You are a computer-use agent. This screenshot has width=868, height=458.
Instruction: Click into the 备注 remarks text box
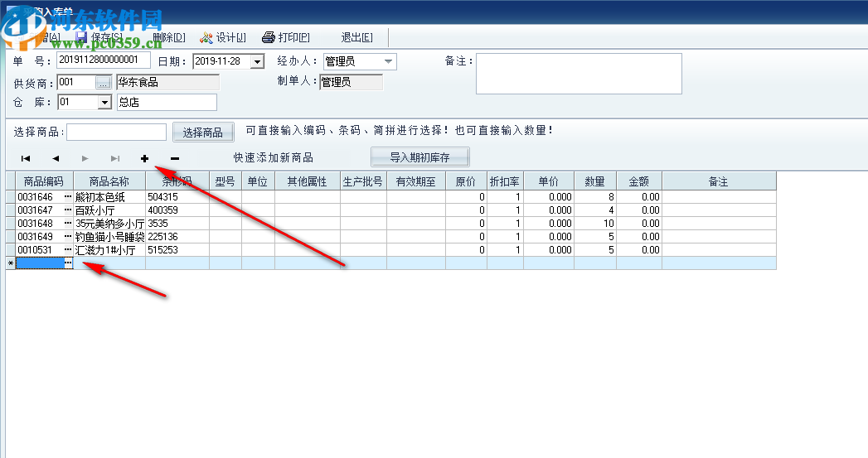point(579,74)
